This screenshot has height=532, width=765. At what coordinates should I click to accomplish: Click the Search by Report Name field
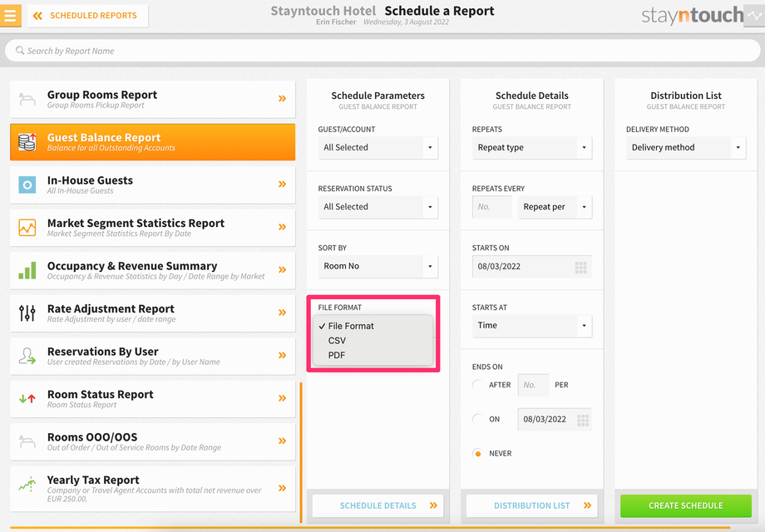(382, 51)
